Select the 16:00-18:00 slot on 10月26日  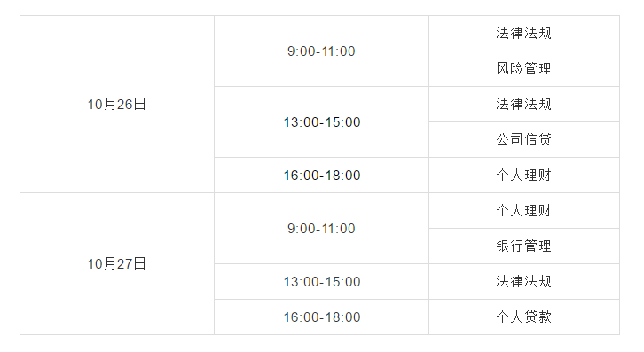321,176
